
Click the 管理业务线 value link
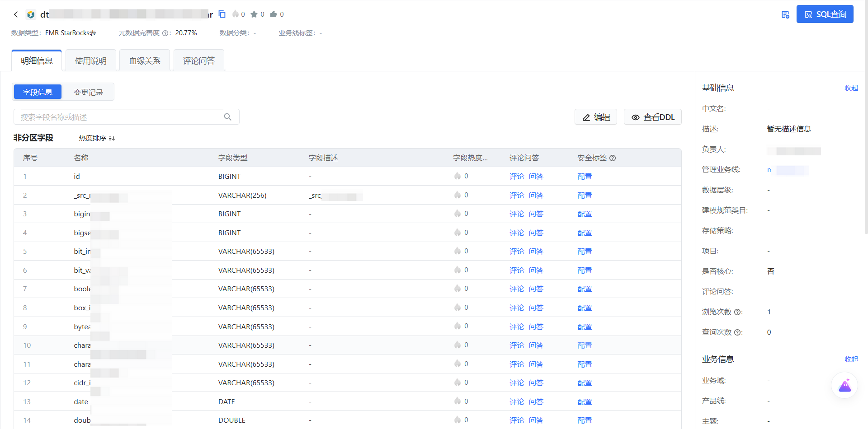pos(788,170)
